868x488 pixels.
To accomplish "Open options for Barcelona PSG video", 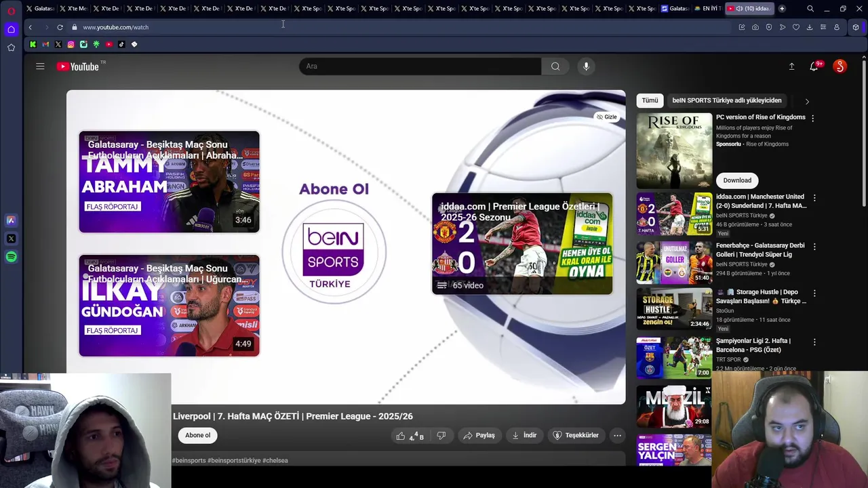I will coord(814,342).
